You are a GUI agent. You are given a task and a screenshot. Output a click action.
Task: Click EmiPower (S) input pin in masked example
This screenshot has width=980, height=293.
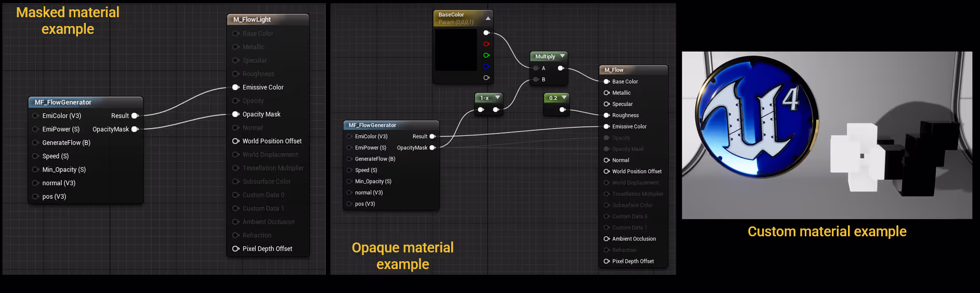click(x=35, y=129)
